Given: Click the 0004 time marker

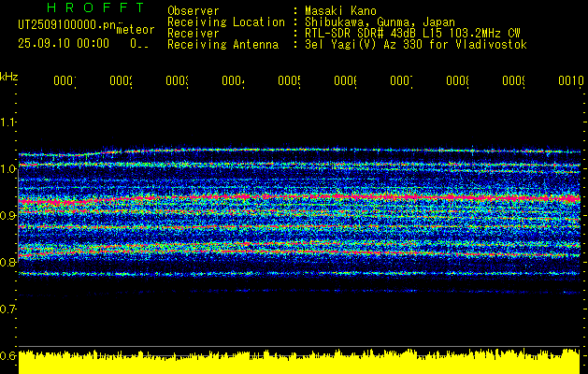Looking at the screenshot, I should pyautogui.click(x=233, y=80).
